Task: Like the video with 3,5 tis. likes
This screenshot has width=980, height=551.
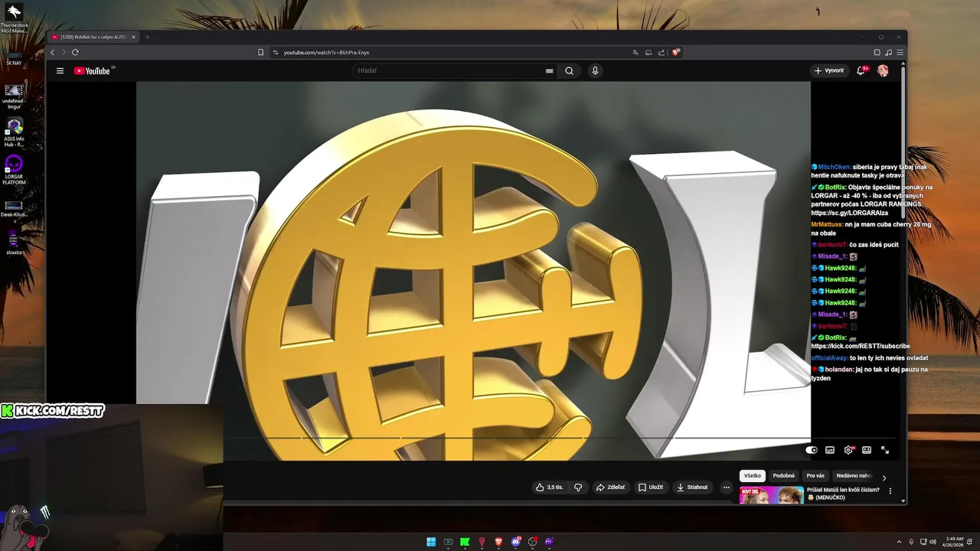Action: click(550, 487)
